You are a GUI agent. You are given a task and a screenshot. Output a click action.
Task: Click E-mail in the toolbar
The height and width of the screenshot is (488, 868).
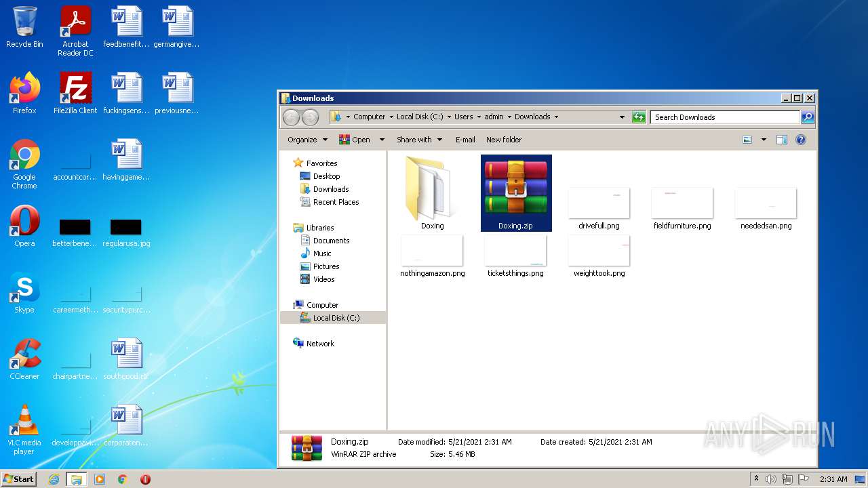tap(465, 140)
